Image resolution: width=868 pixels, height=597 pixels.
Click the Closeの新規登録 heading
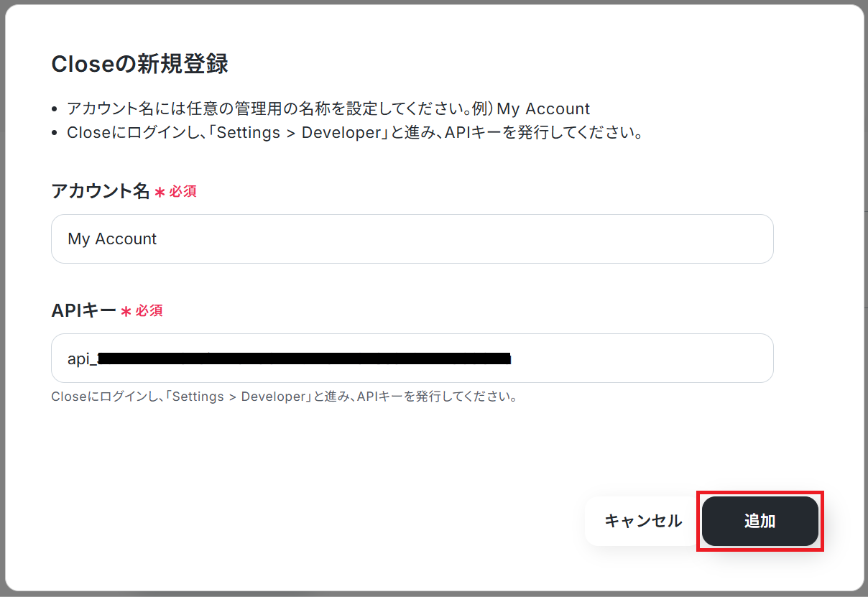pyautogui.click(x=139, y=64)
